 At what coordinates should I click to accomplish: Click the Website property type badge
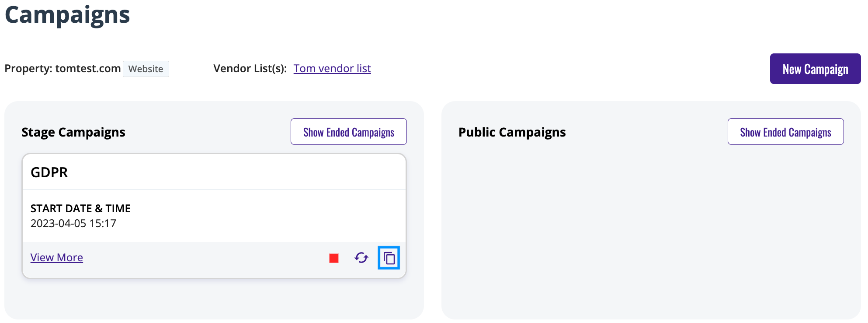146,69
